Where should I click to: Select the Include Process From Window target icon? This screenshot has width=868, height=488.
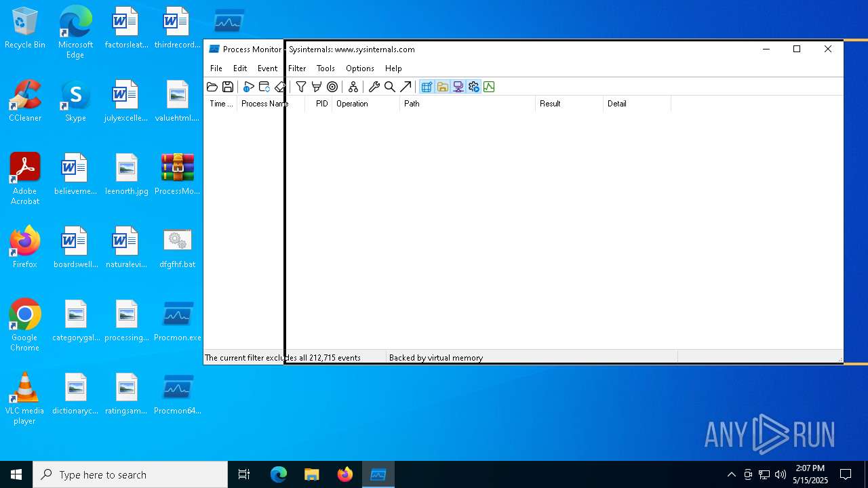tap(332, 87)
